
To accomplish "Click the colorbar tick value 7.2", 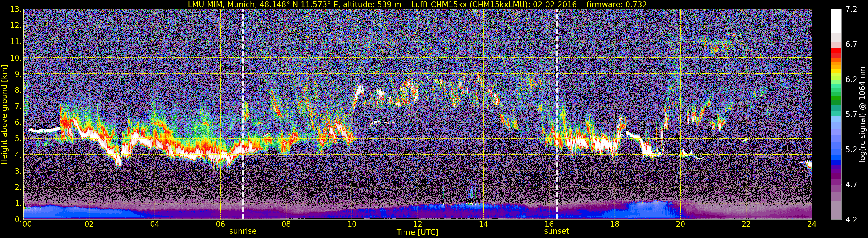I will [851, 9].
